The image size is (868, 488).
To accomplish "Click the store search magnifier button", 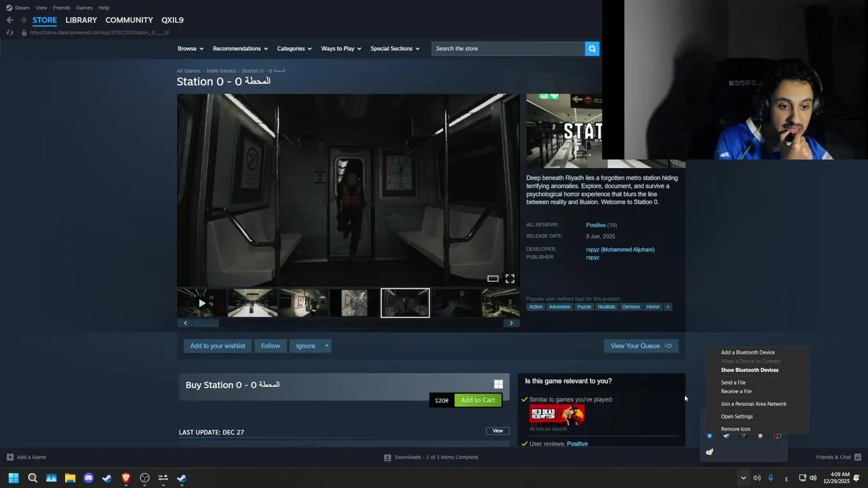I will point(592,49).
